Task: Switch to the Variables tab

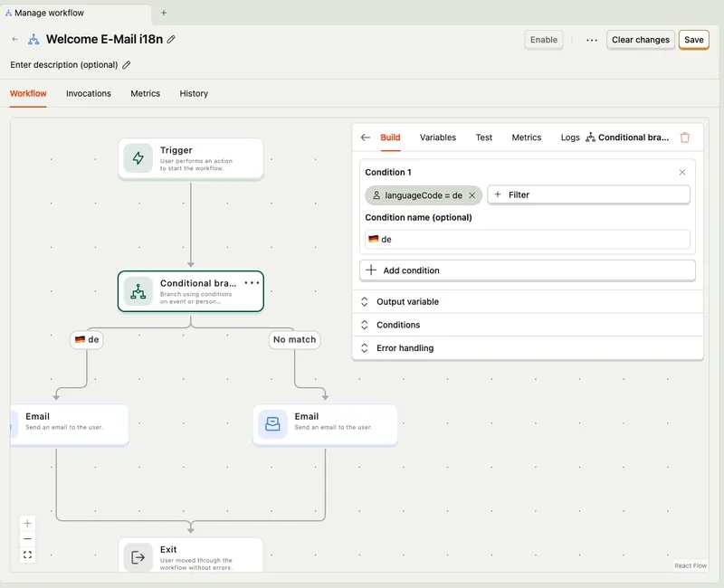Action: [x=440, y=137]
